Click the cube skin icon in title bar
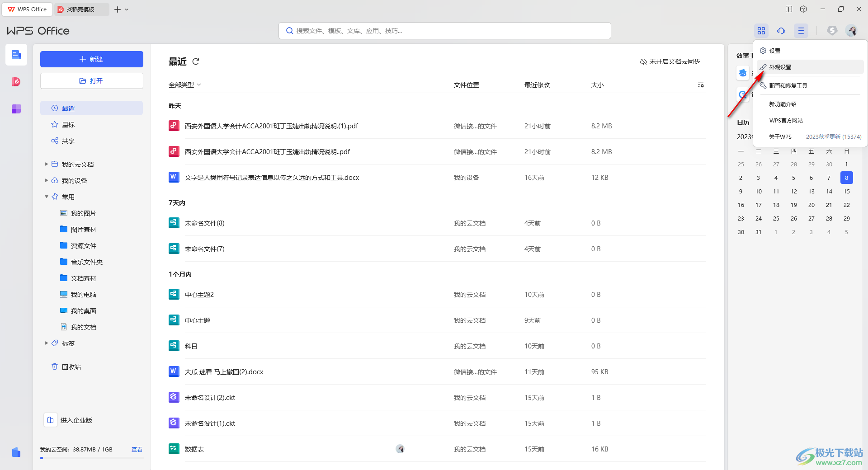Image resolution: width=868 pixels, height=470 pixels. point(803,9)
